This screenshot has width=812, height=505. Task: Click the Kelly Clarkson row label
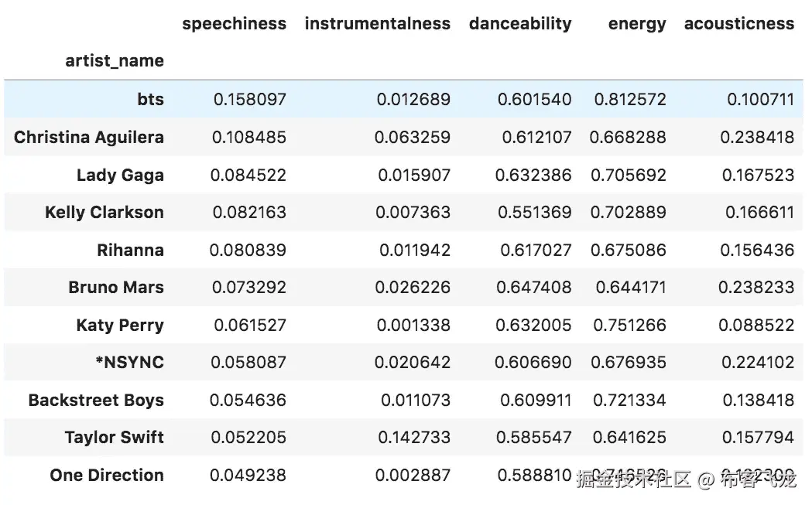pyautogui.click(x=104, y=213)
